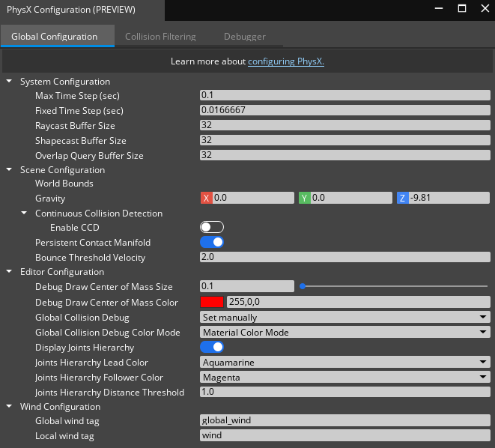The image size is (495, 448).
Task: Switch to the Collision Filtering tab
Action: pyautogui.click(x=160, y=36)
